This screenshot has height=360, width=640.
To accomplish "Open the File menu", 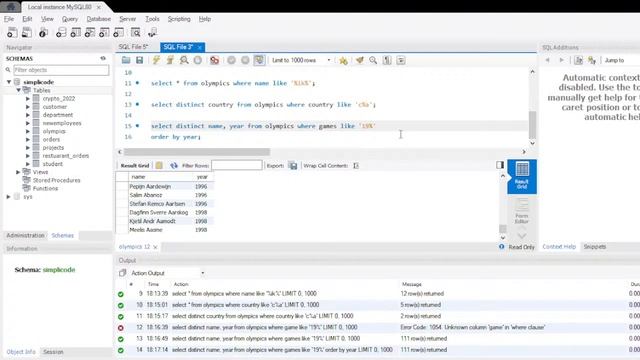I will coord(9,19).
